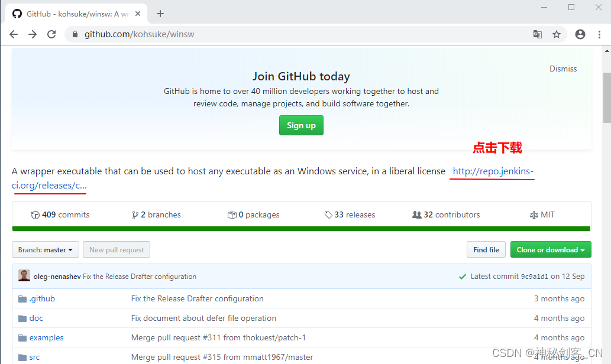Open Merge pull request #311 commit
The image size is (611, 364).
(218, 337)
